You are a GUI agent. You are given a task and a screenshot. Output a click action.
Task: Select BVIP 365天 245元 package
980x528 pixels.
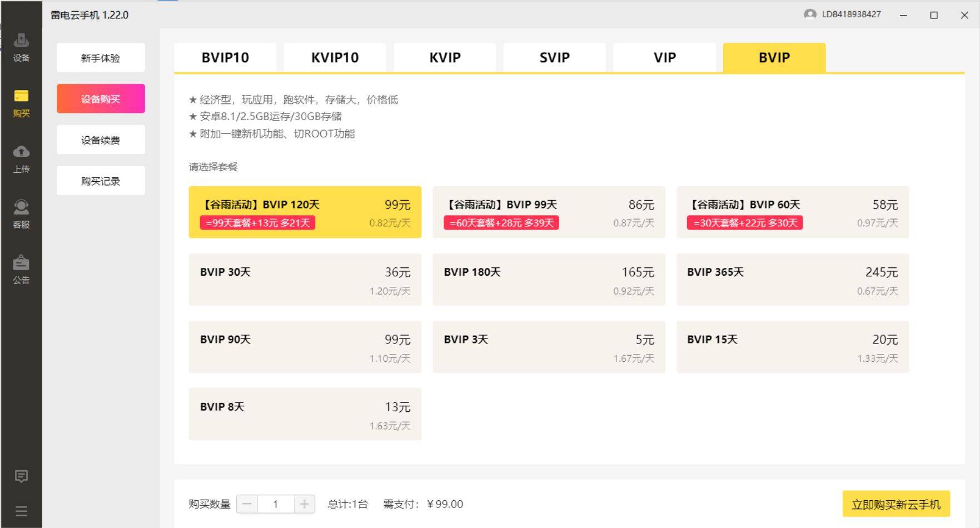coord(793,280)
